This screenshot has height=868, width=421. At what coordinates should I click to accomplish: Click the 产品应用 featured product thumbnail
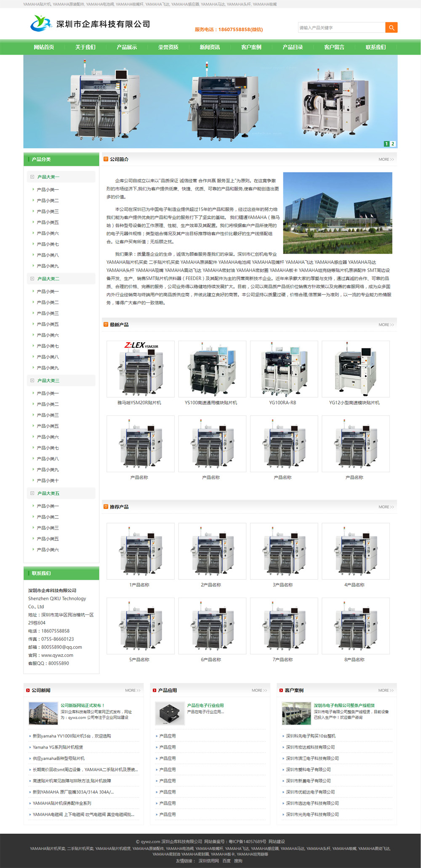(x=170, y=713)
